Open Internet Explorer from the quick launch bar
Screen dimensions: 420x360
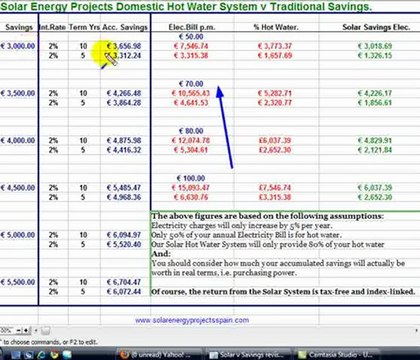coord(41,355)
